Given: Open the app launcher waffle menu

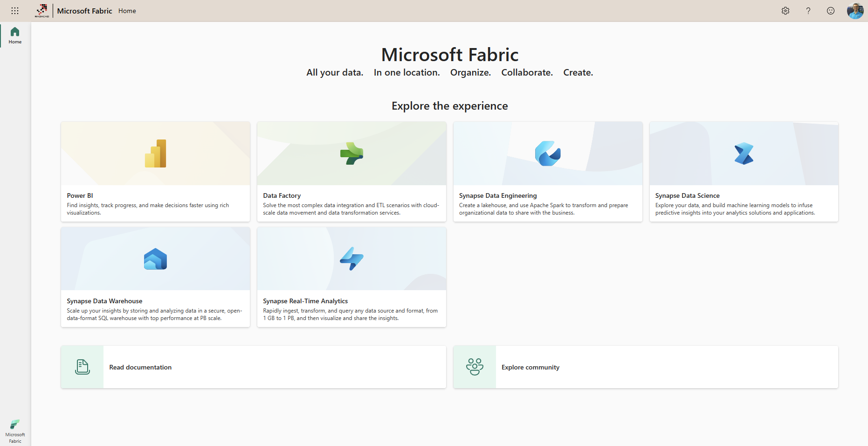Looking at the screenshot, I should (x=15, y=11).
